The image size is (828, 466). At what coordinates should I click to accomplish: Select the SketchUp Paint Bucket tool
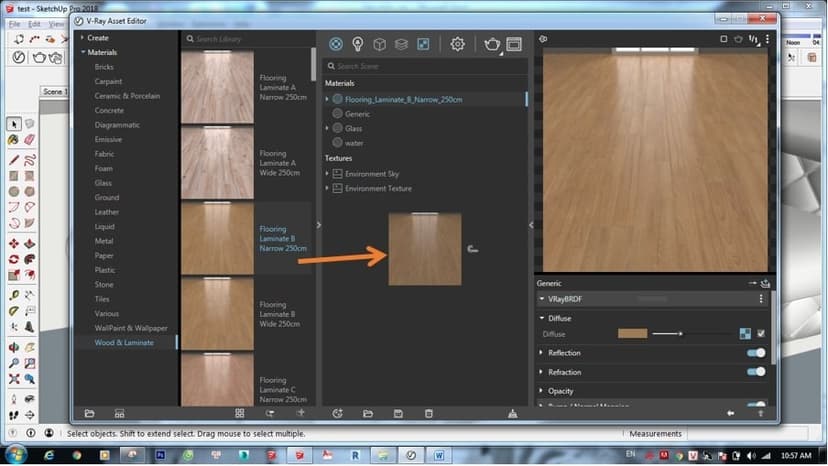(x=14, y=139)
